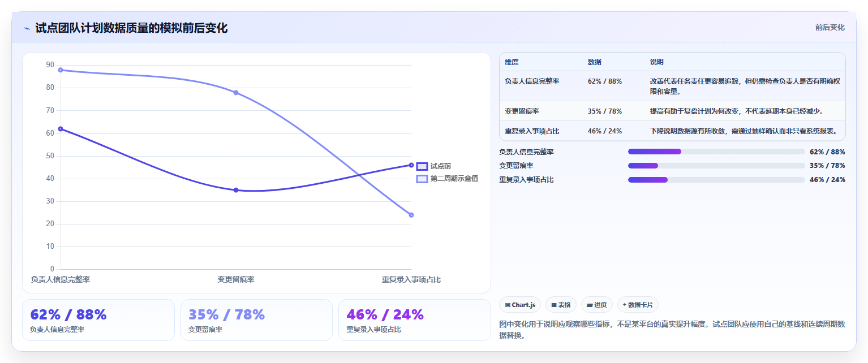
Task: Click the 前后变化 label in the header
Action: (830, 27)
